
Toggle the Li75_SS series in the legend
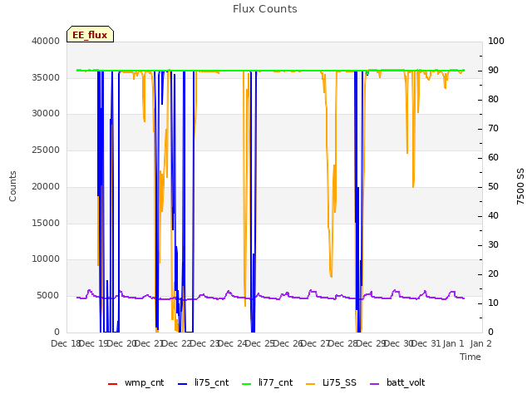[x=331, y=383]
